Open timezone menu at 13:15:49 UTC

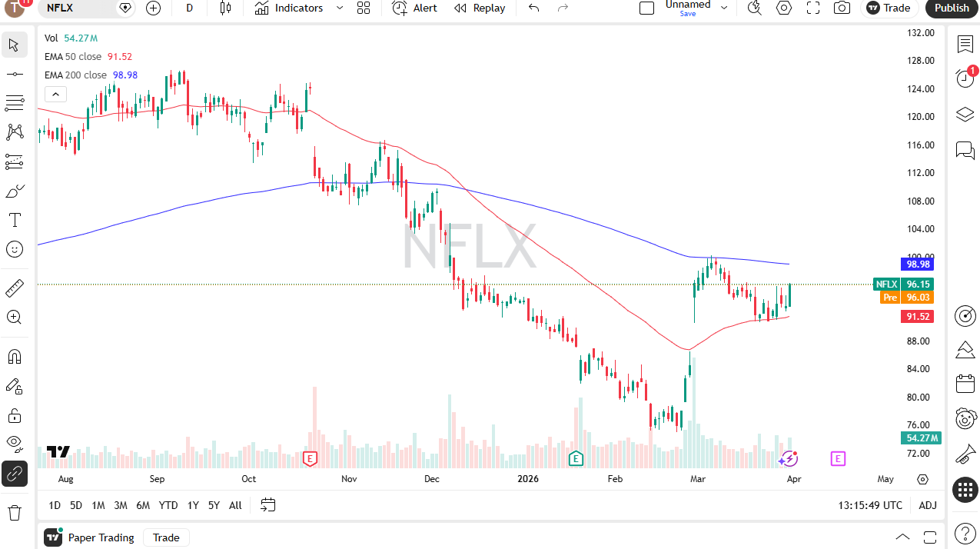click(x=871, y=505)
